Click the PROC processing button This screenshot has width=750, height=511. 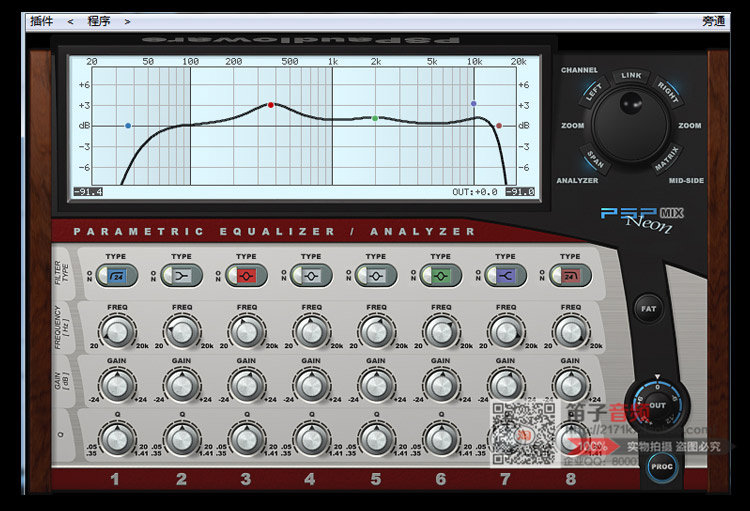click(662, 467)
